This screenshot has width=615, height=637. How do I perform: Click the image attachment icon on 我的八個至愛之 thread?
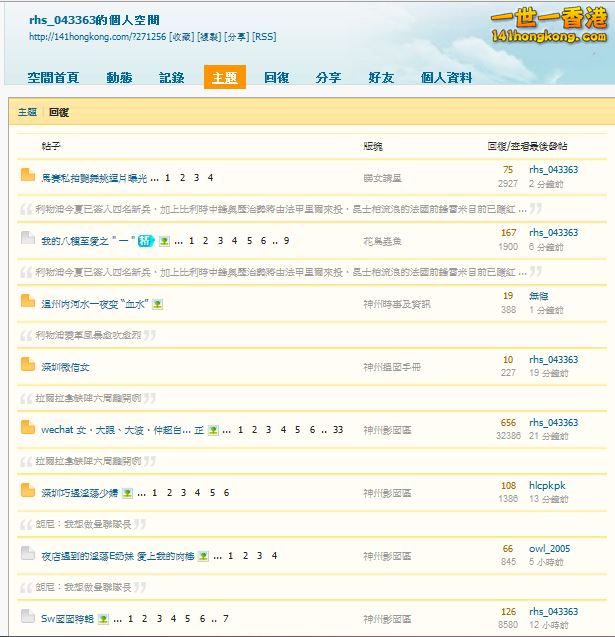164,241
